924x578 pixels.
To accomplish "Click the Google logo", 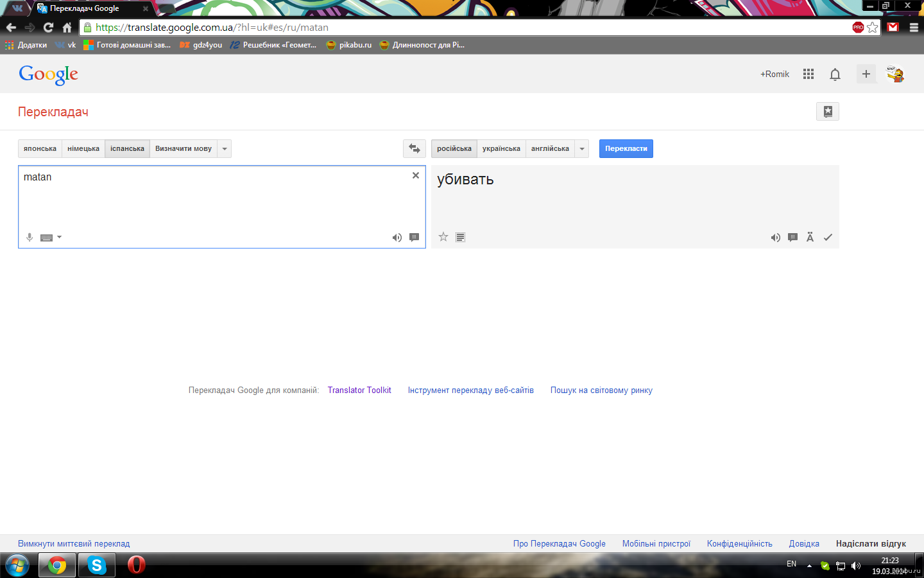I will (49, 74).
